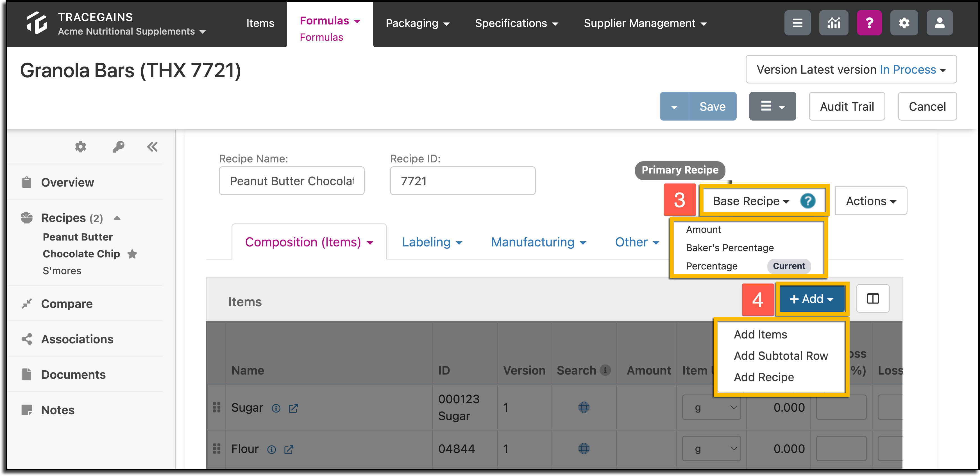Image resolution: width=980 pixels, height=476 pixels.
Task: Click the Overview clipboard icon
Action: pos(27,182)
